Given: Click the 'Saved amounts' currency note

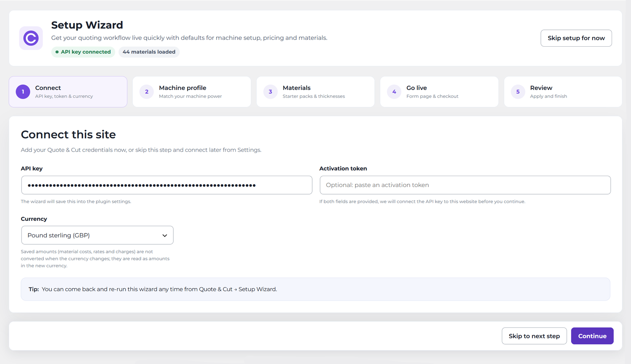Looking at the screenshot, I should click(x=95, y=258).
